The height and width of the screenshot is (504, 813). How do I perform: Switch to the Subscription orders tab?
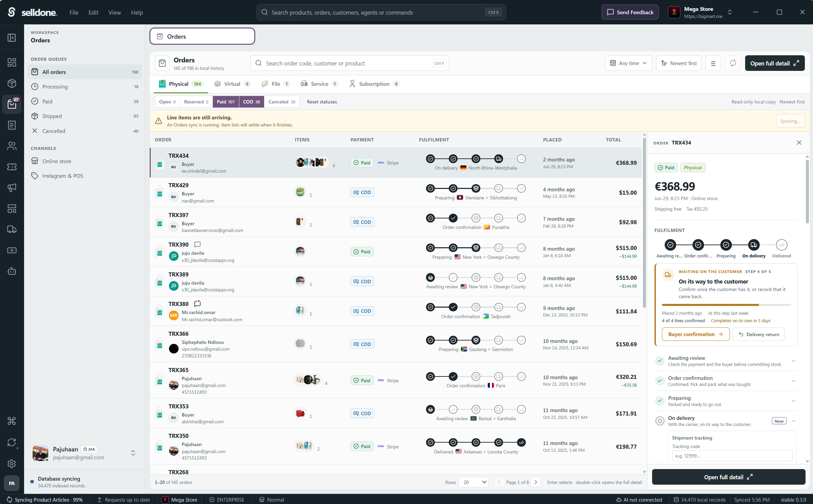click(x=374, y=84)
